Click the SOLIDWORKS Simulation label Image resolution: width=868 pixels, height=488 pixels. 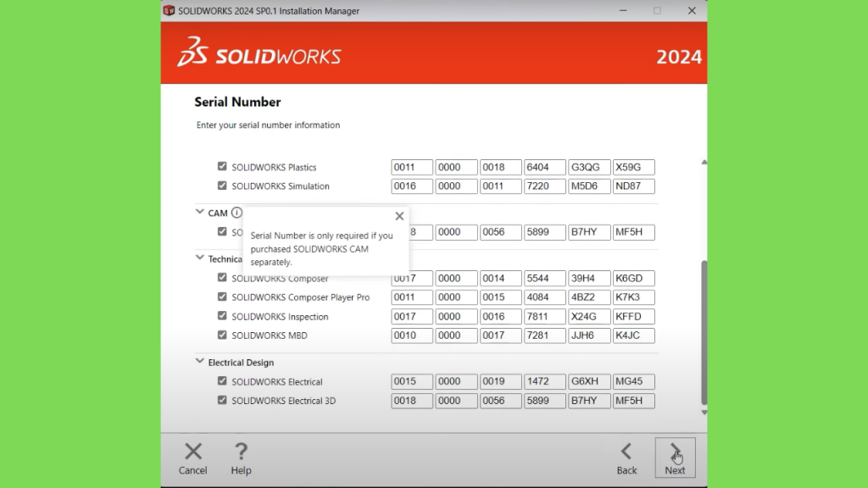pyautogui.click(x=280, y=186)
